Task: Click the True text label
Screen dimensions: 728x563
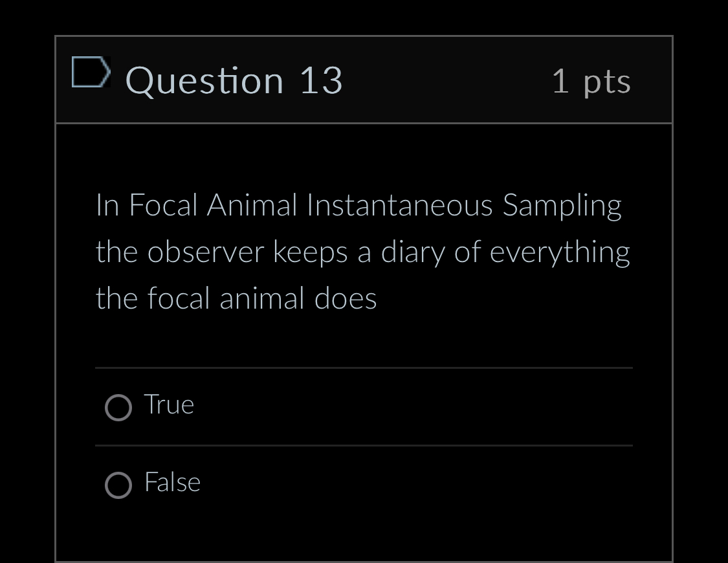Action: (x=169, y=404)
